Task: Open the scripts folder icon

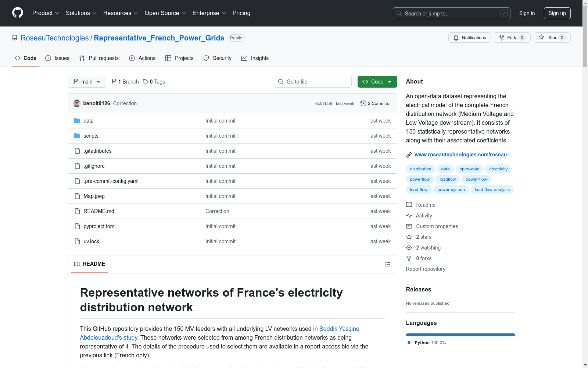Action: pos(77,136)
